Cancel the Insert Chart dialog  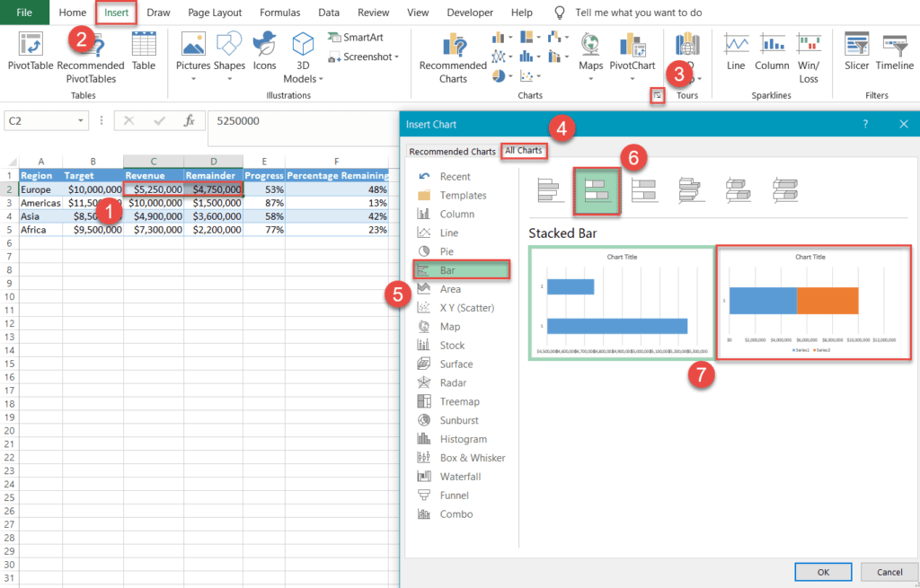point(889,572)
